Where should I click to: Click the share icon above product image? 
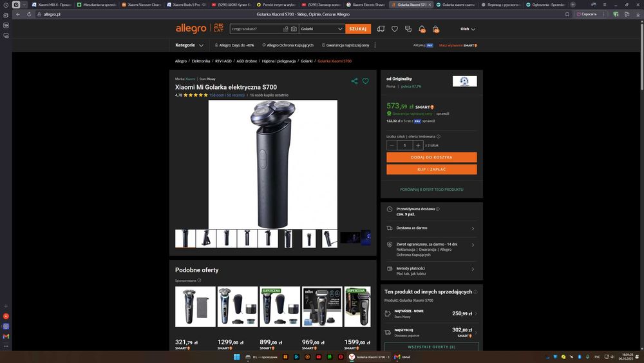point(354,81)
